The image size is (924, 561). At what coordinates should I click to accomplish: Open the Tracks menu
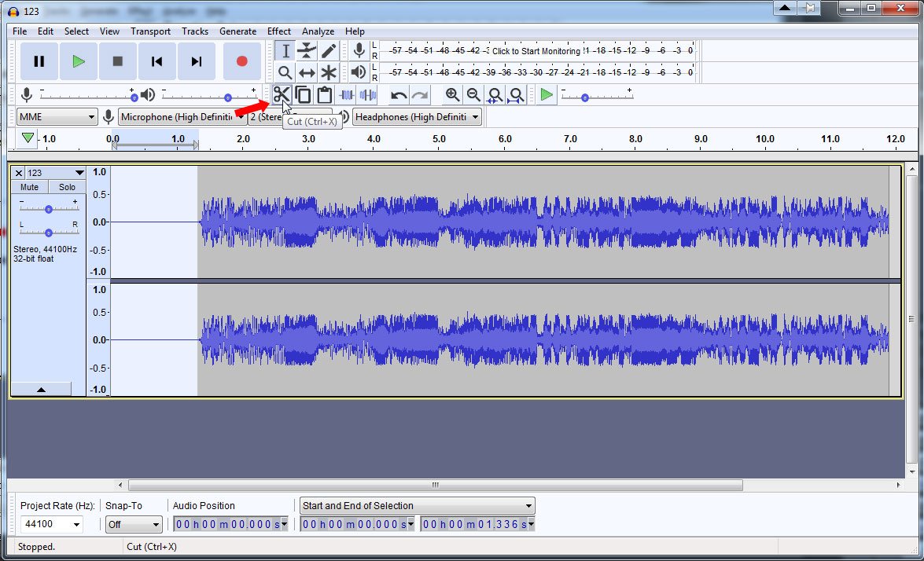click(194, 31)
